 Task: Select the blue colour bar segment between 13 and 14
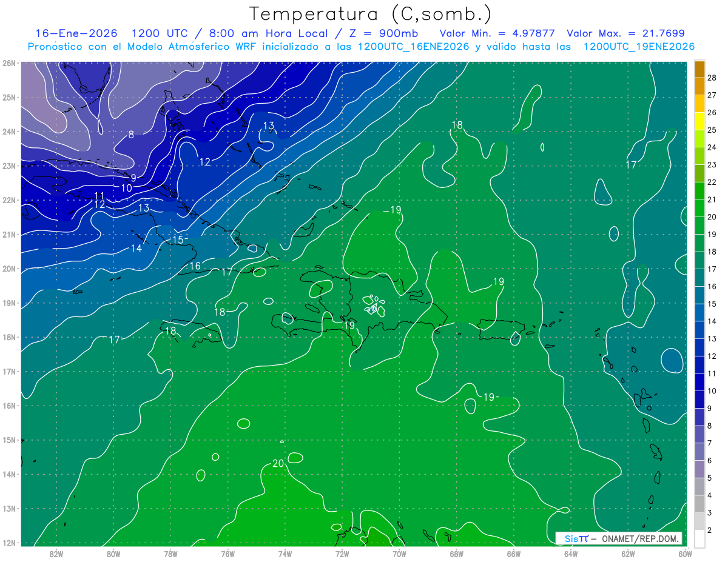(699, 330)
